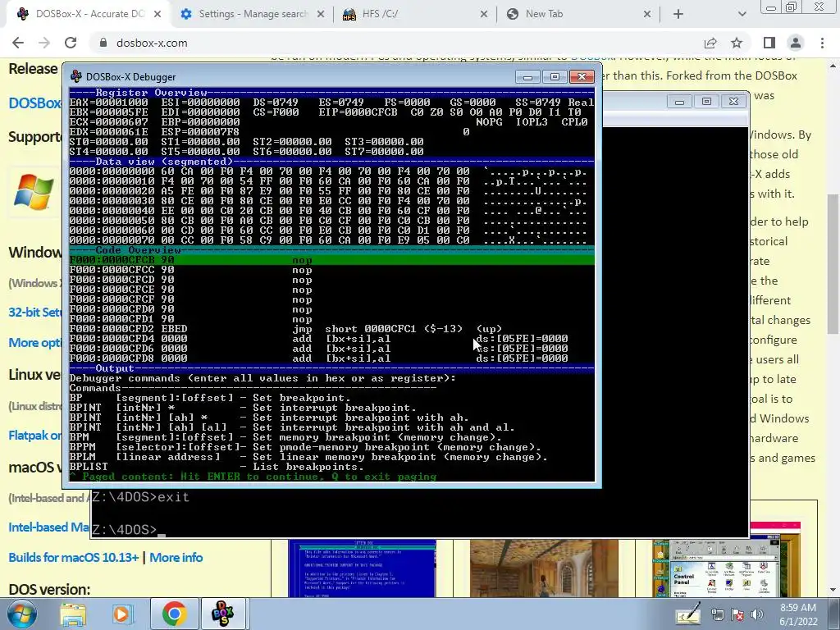
Task: Go back to the previous page
Action: coord(18,43)
